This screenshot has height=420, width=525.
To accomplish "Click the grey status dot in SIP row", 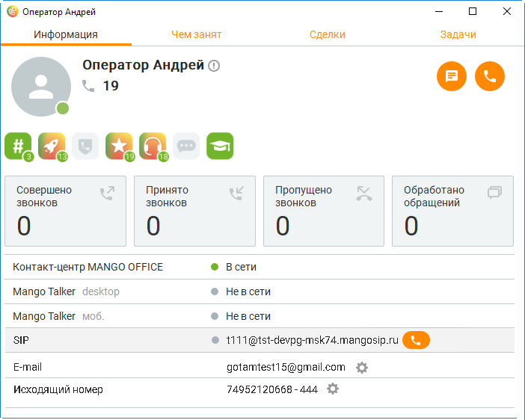I will 215,340.
